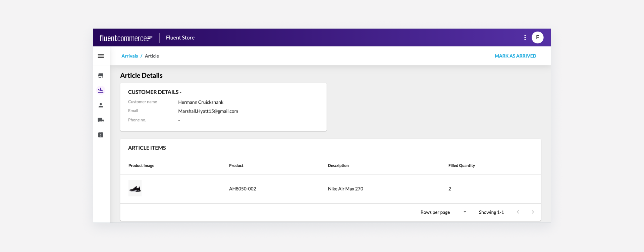This screenshot has height=252, width=644.
Task: Expand the Rows per page dropdown
Action: (465, 212)
